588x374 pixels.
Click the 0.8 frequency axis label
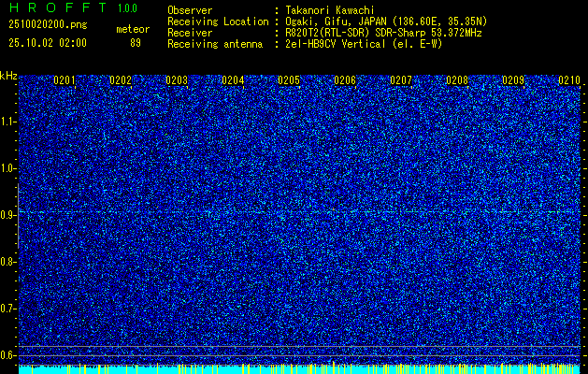[7, 262]
